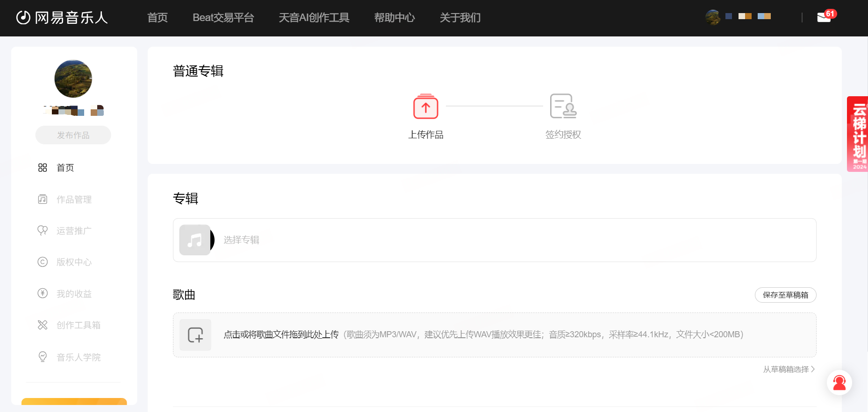
Task: Click the NetEase Musician logo
Action: [62, 18]
